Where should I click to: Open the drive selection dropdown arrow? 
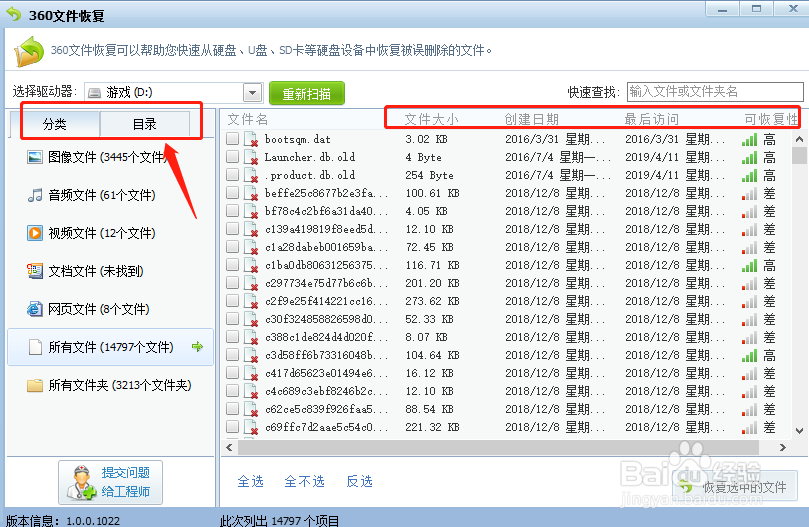point(252,93)
